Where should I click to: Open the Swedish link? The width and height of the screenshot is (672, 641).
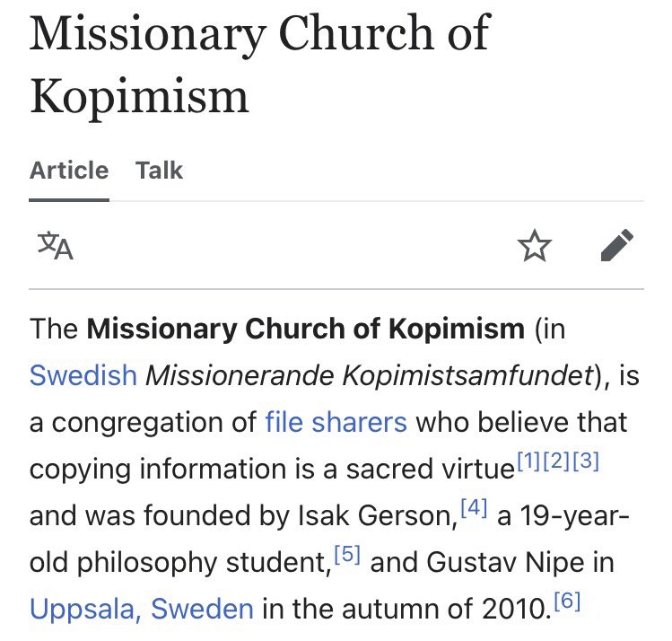point(83,375)
